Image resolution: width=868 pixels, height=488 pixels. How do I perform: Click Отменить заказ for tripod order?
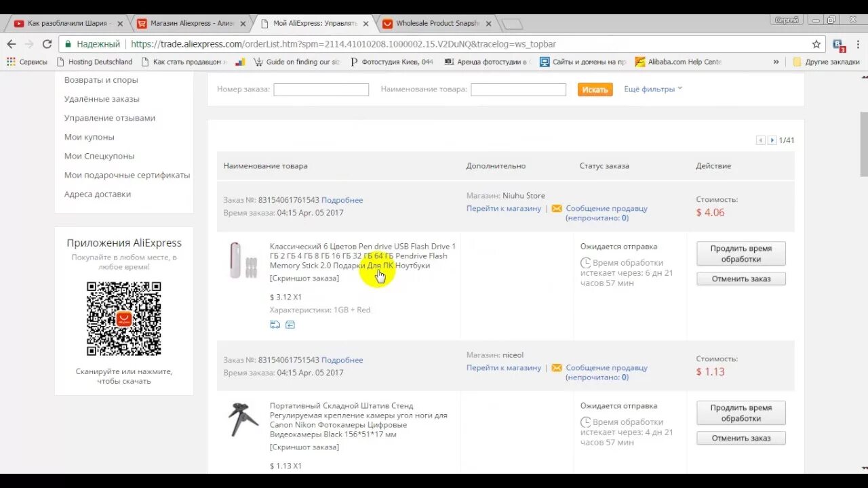741,438
